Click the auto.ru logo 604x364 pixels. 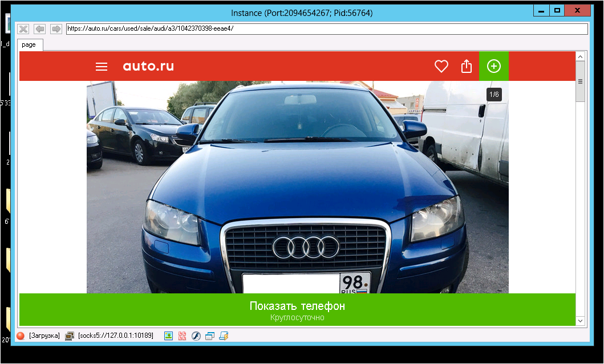coord(148,66)
